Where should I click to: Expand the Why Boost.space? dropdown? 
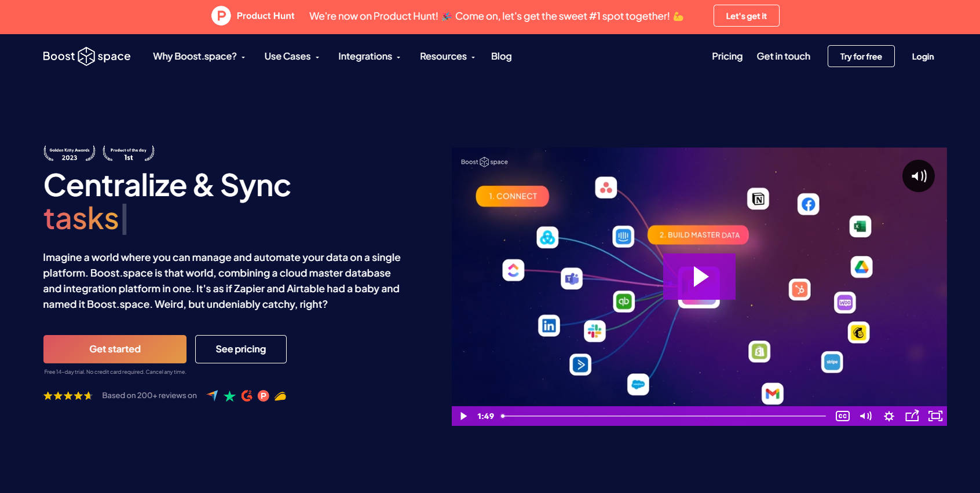click(199, 57)
